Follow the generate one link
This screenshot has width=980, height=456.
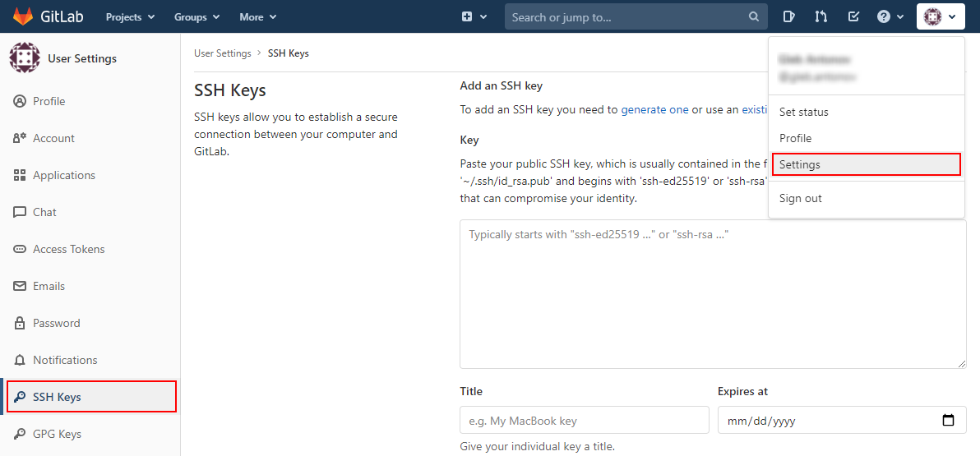[654, 109]
